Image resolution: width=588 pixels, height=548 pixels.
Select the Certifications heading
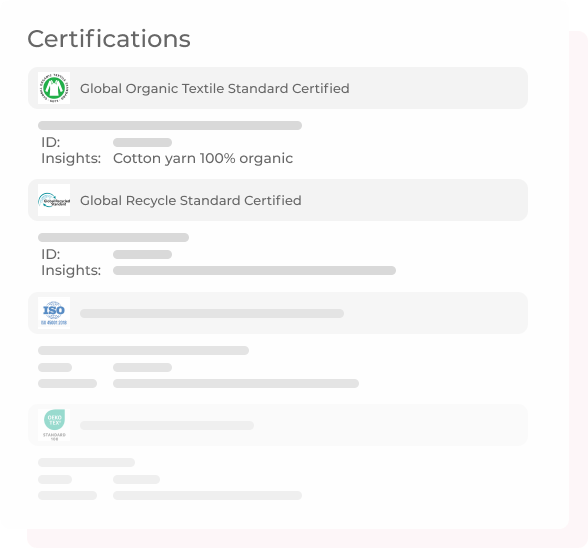(109, 39)
